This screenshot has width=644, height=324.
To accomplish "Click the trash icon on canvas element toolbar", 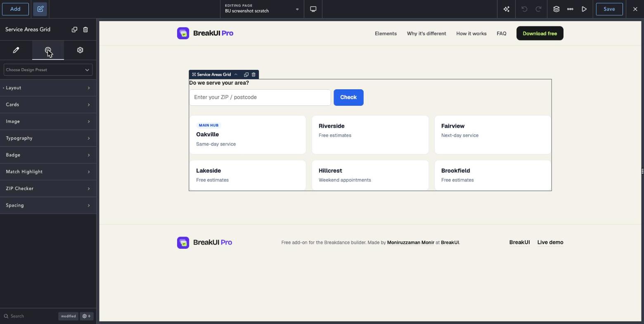I will pos(253,75).
